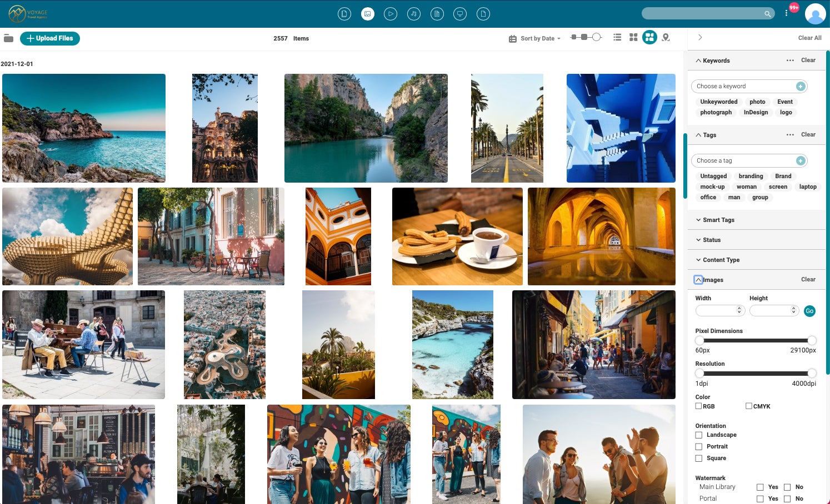
Task: Expand the Smart Tags section
Action: [718, 220]
